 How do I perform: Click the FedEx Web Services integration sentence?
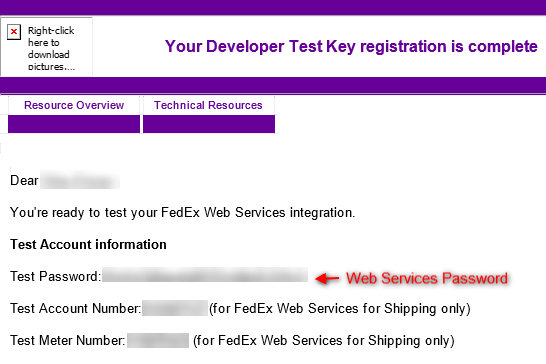(x=182, y=212)
